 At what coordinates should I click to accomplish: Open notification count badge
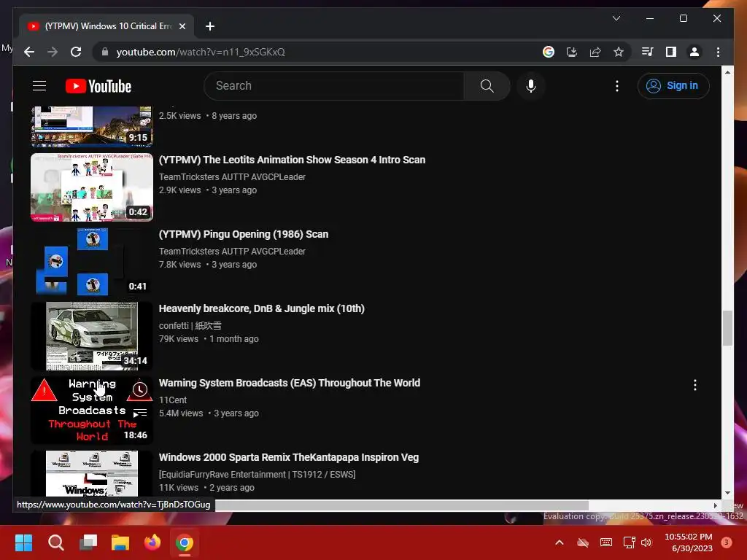point(727,542)
